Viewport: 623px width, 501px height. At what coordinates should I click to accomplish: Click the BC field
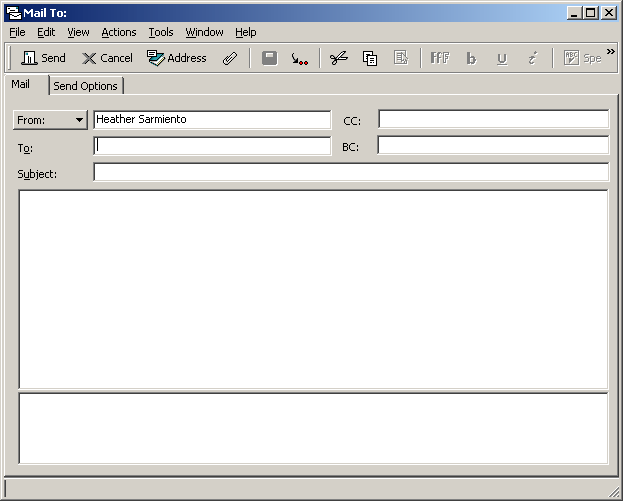click(x=493, y=145)
